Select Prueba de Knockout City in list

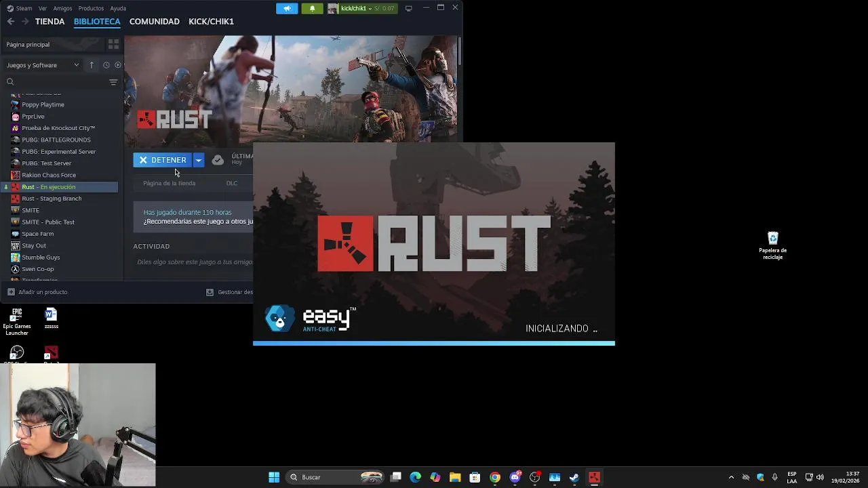click(60, 128)
